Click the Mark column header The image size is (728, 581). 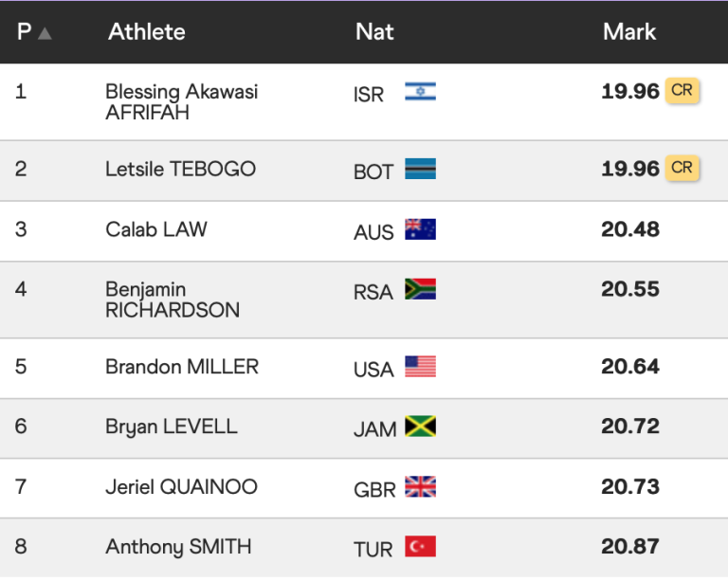click(x=629, y=32)
